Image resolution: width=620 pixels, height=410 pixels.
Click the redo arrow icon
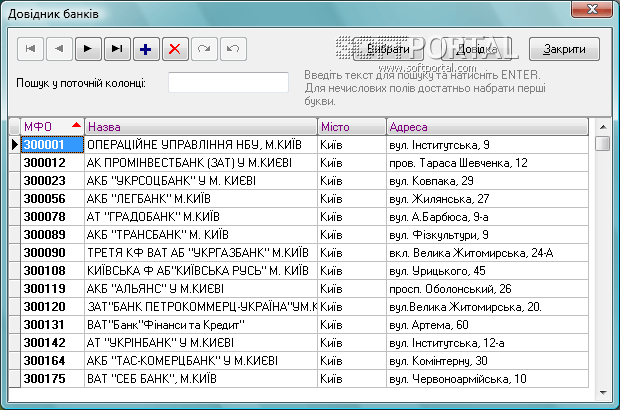pos(204,49)
